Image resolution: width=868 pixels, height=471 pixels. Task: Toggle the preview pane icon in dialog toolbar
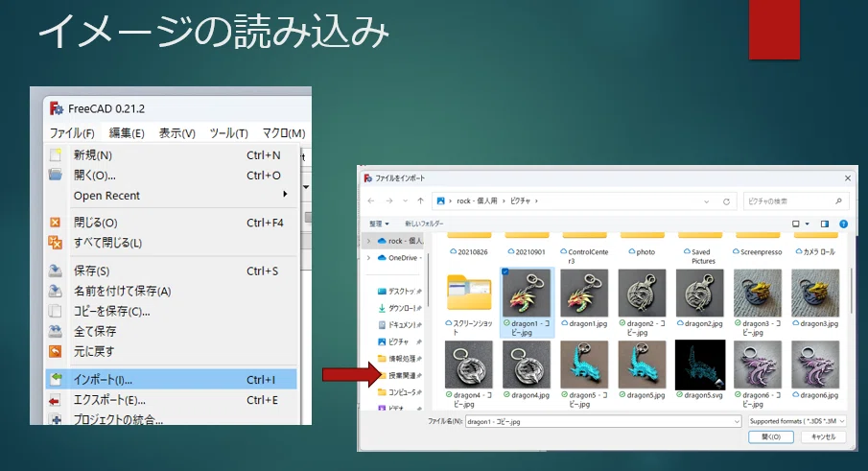(x=824, y=224)
